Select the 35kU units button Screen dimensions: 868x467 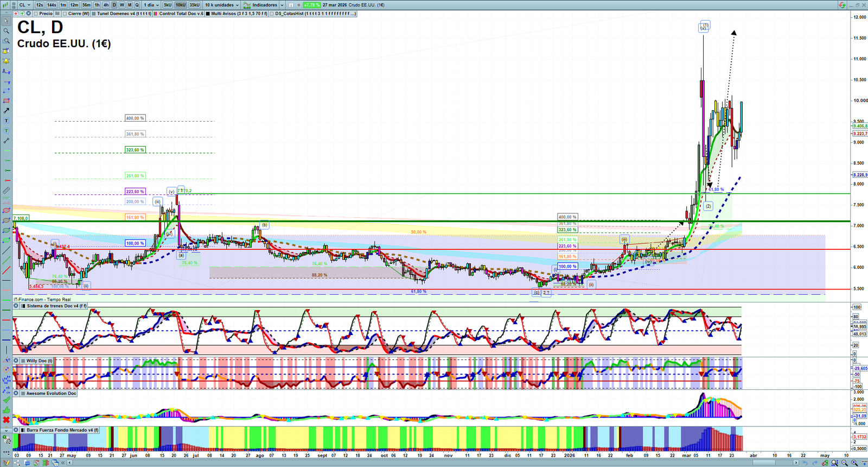click(x=194, y=5)
